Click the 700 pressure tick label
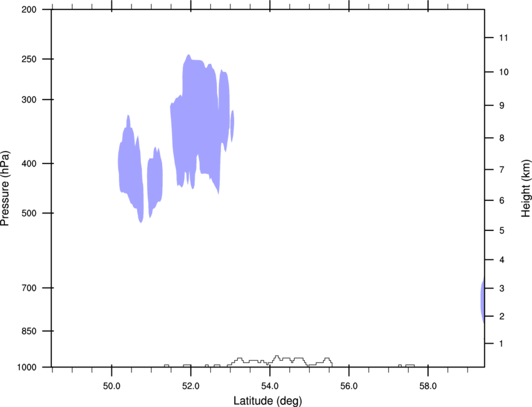This screenshot has height=407, width=532. (x=29, y=288)
